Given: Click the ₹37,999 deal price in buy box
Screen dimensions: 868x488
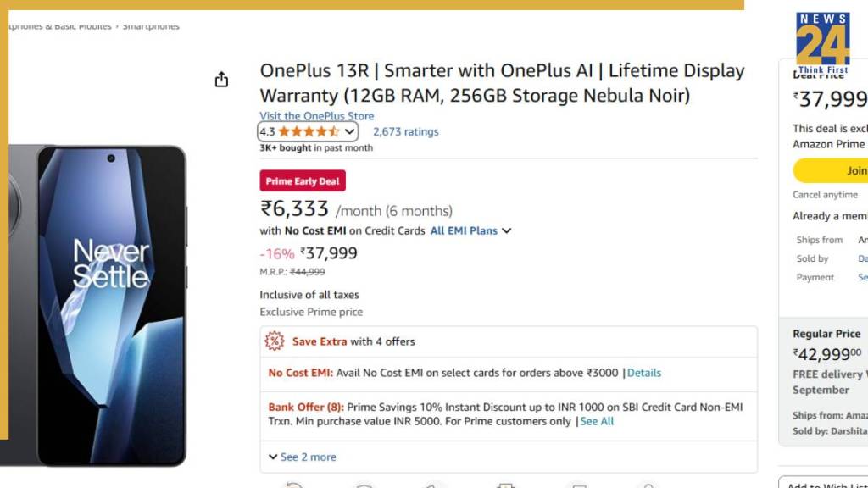Looking at the screenshot, I should point(831,99).
